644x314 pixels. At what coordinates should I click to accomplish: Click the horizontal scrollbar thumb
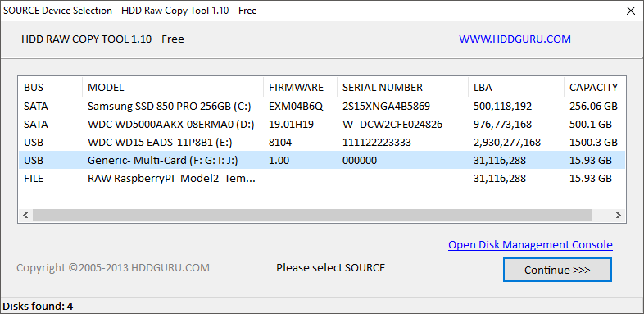click(x=312, y=215)
